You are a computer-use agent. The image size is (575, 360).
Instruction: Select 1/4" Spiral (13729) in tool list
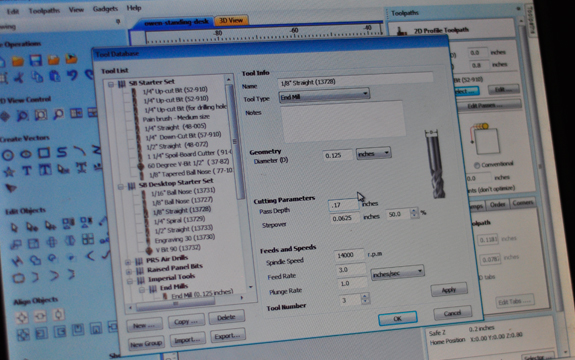(x=179, y=220)
